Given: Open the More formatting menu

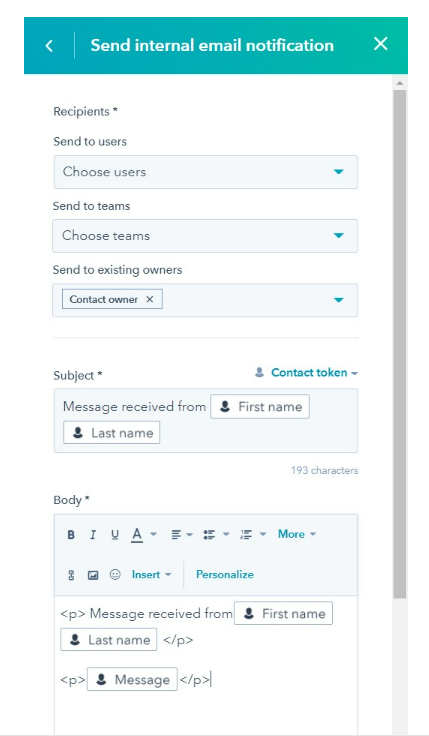Looking at the screenshot, I should tap(297, 534).
